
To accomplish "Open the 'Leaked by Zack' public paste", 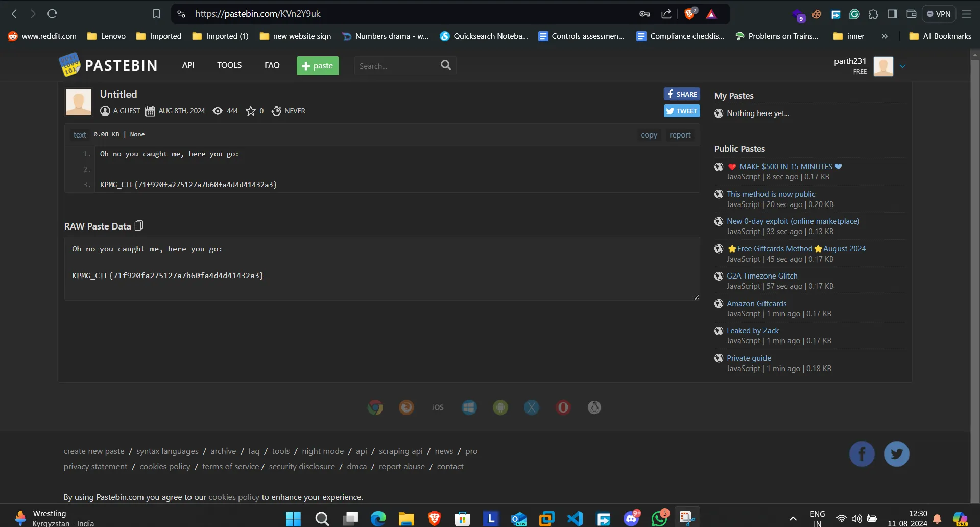I will coord(752,331).
